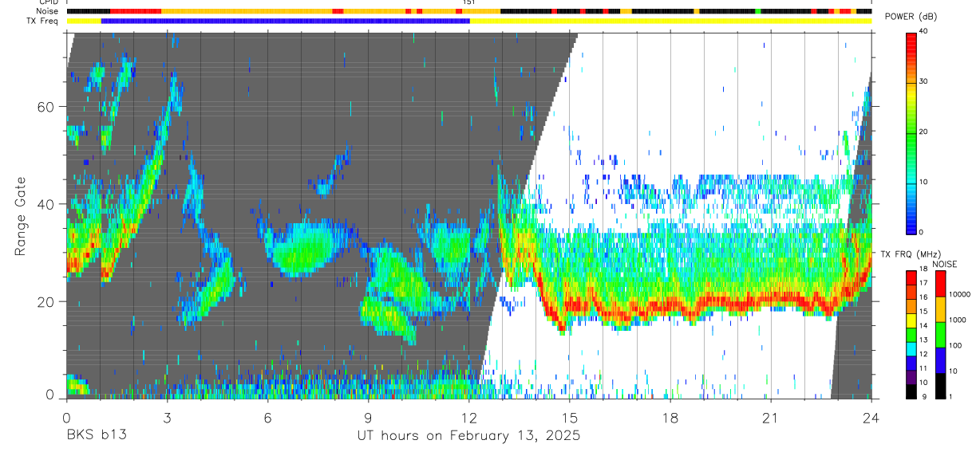Click the 1000 label in the NOISE legend
The image size is (980, 452).
958,320
